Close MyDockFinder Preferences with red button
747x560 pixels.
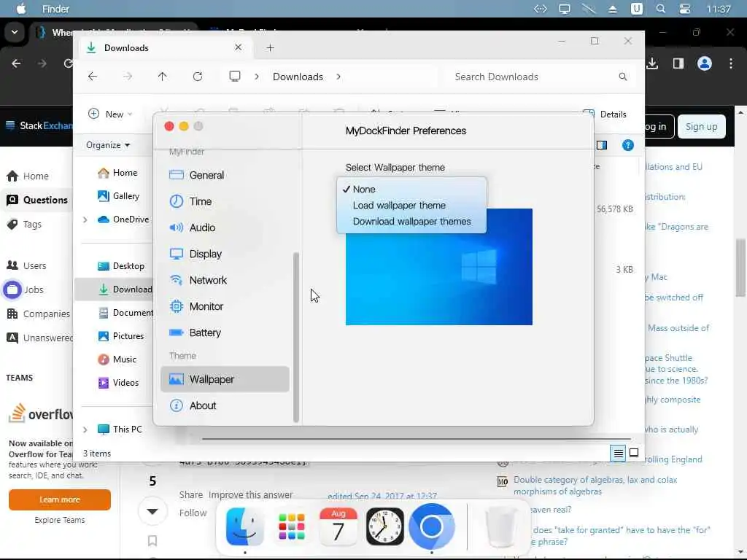pos(169,126)
